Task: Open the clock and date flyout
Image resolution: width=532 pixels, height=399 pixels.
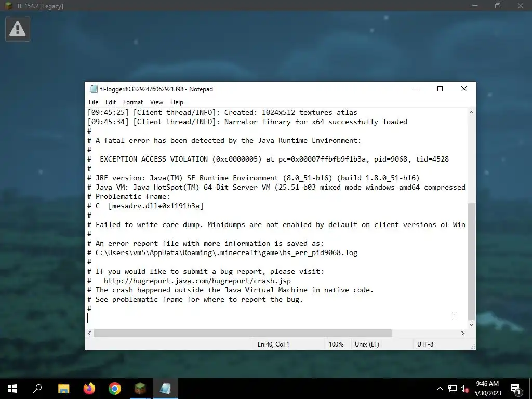Action: pyautogui.click(x=487, y=389)
